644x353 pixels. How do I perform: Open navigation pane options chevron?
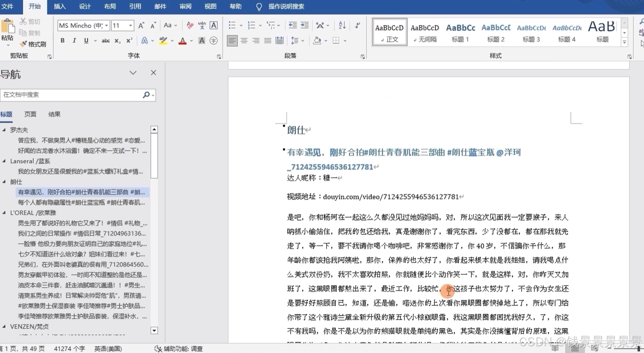click(x=133, y=73)
